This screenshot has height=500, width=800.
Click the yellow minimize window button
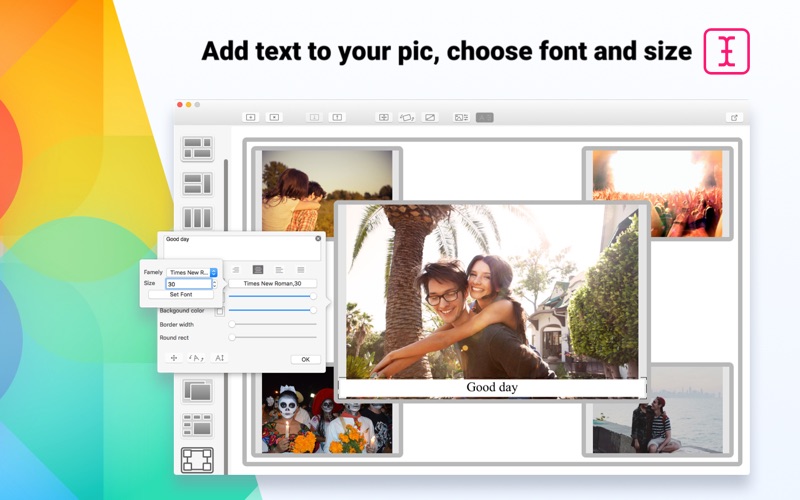[x=188, y=105]
